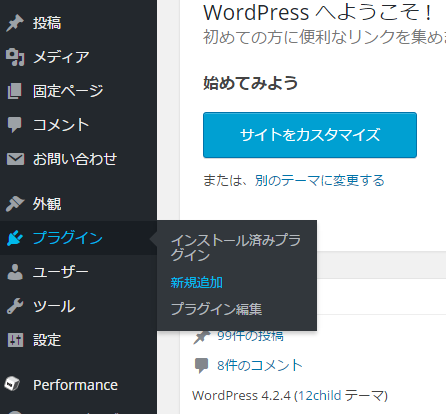Click the paintbrush icon beside 外観
This screenshot has height=414, width=446.
point(15,204)
